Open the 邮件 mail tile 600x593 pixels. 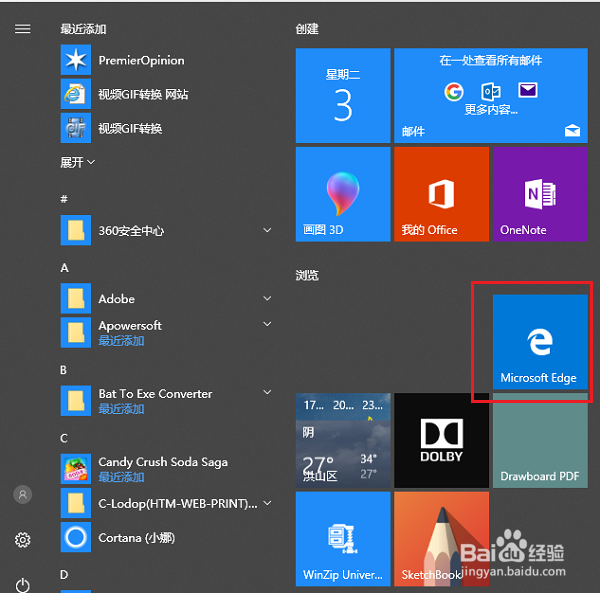pyautogui.click(x=491, y=96)
